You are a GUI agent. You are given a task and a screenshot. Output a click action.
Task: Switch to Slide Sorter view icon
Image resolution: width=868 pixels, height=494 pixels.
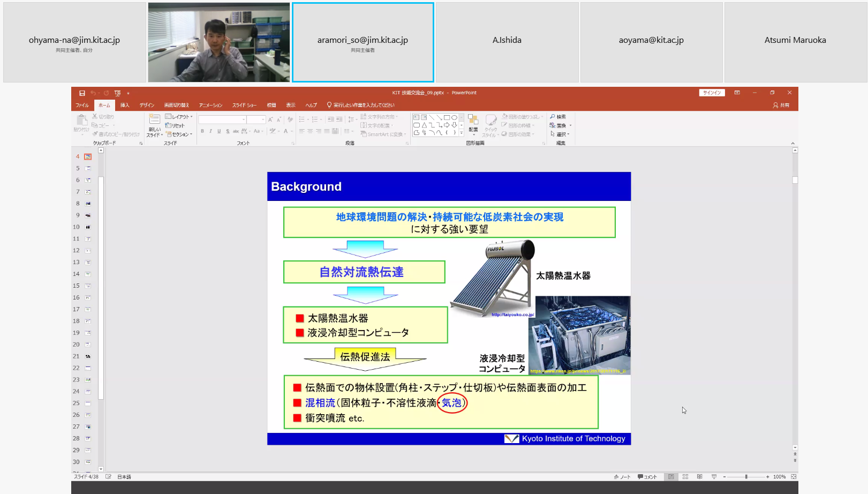pyautogui.click(x=685, y=476)
